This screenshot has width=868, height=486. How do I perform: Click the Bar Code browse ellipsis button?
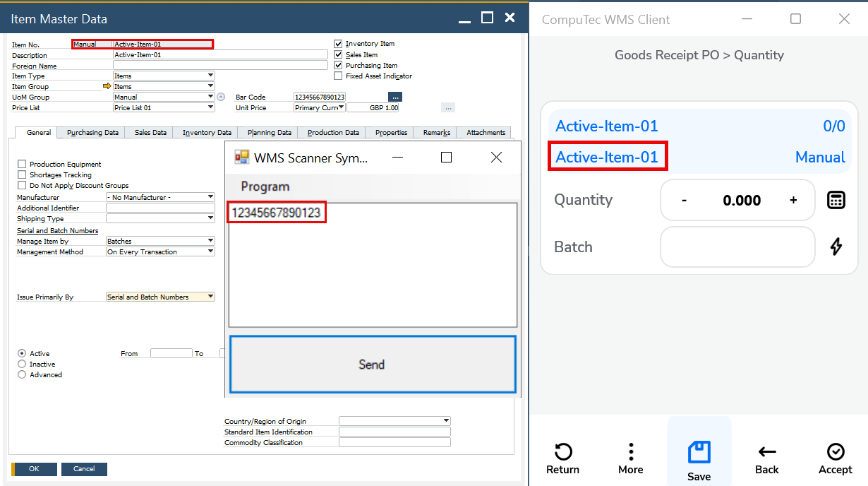point(395,97)
